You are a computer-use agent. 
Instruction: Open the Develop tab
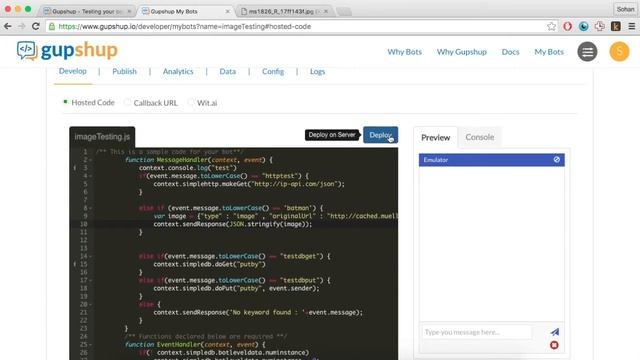tap(73, 71)
